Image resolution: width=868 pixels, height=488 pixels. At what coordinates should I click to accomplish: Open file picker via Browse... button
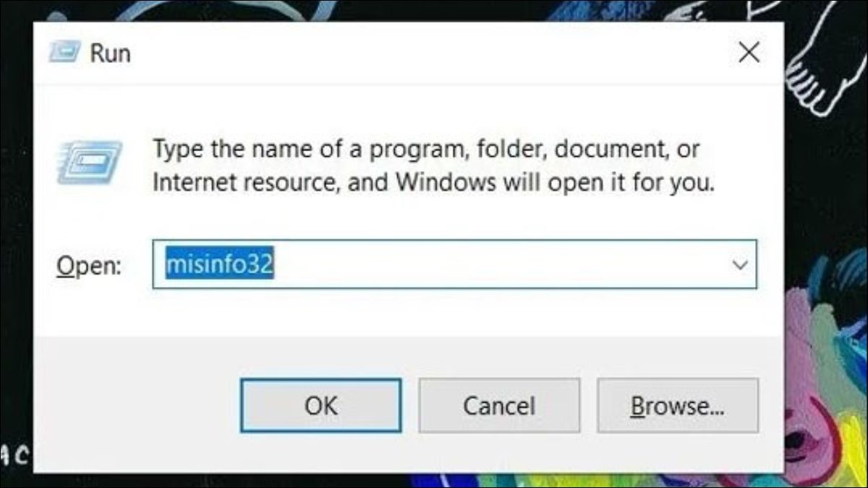pos(678,406)
